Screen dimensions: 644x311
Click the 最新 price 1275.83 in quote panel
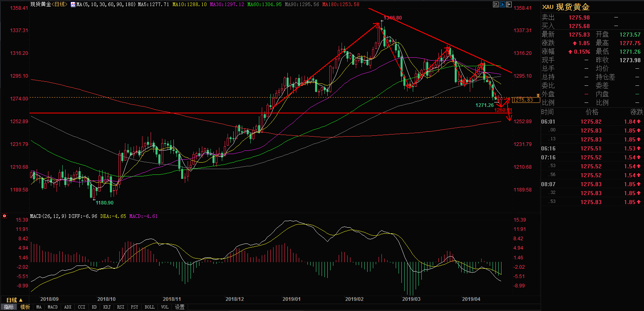pos(579,35)
